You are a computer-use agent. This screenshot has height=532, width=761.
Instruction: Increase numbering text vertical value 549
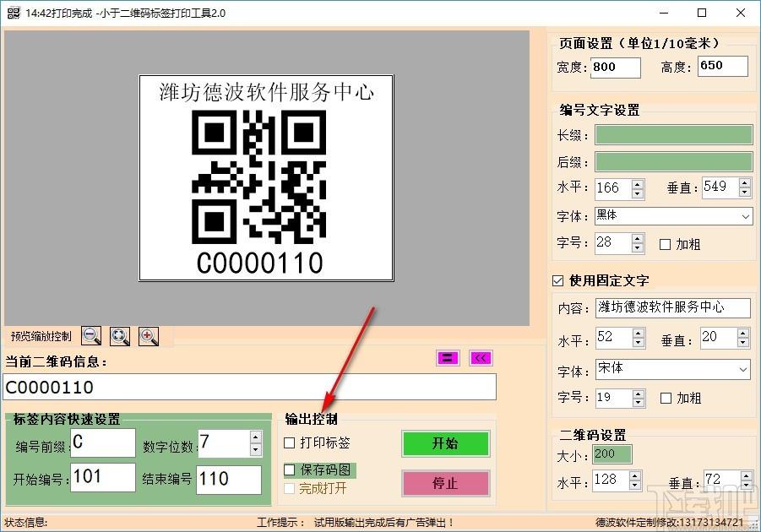point(745,182)
